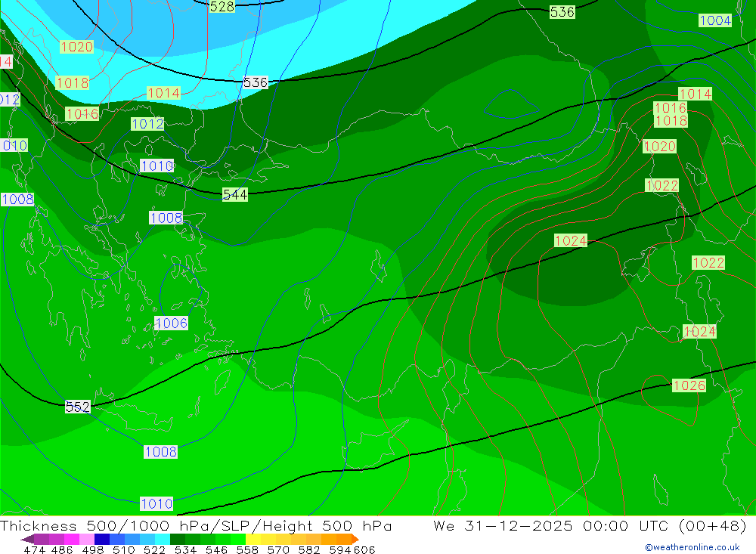Click legend value "534"
The image size is (756, 554).
pos(185,549)
